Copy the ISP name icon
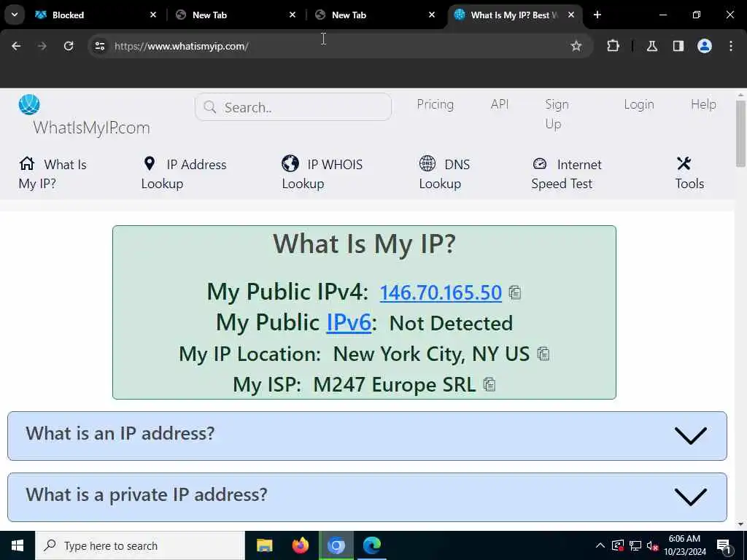The width and height of the screenshot is (747, 560). point(489,384)
